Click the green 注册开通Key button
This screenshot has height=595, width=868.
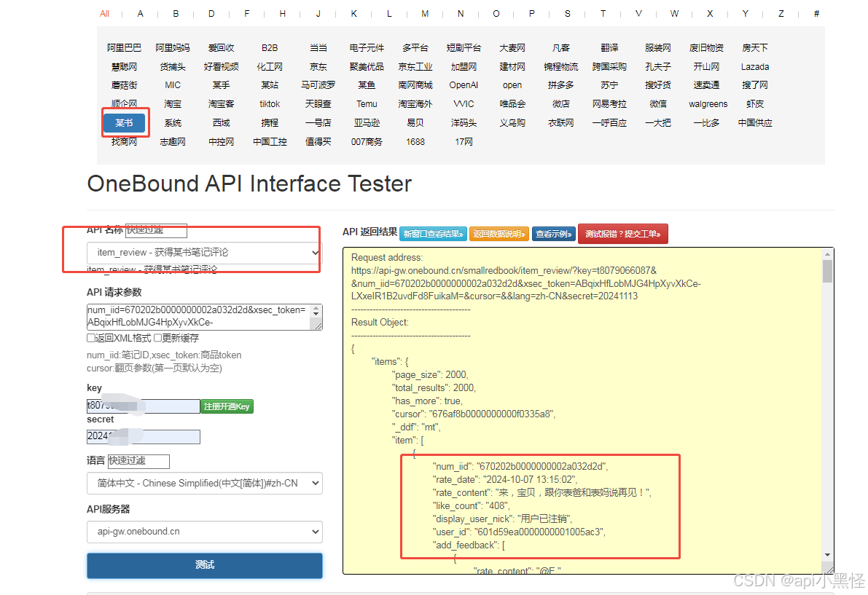coord(227,406)
